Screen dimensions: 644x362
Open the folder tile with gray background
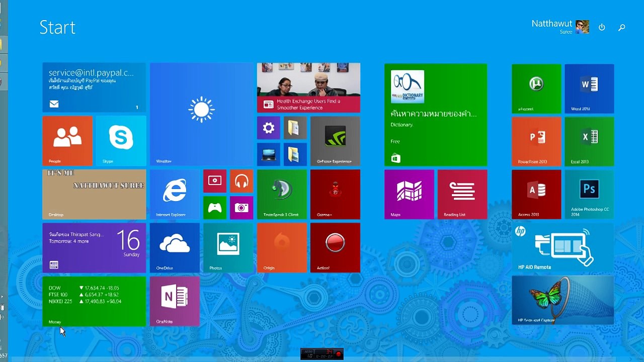[295, 128]
